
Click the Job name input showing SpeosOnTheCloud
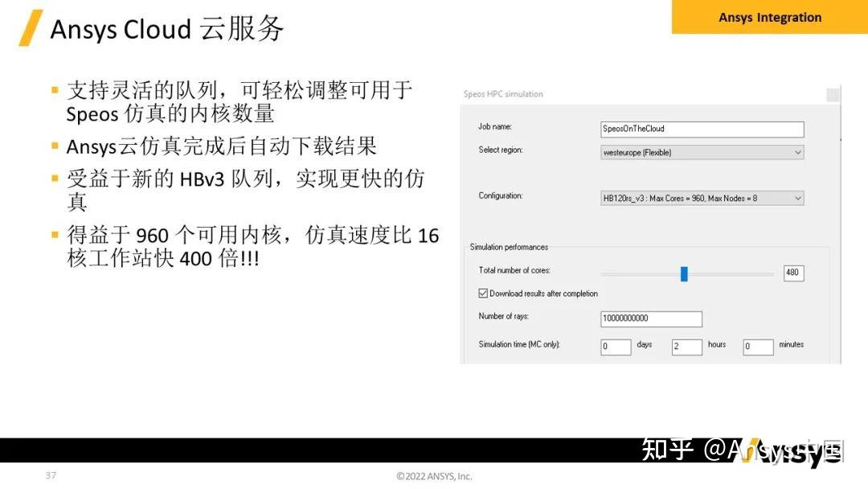coord(702,129)
